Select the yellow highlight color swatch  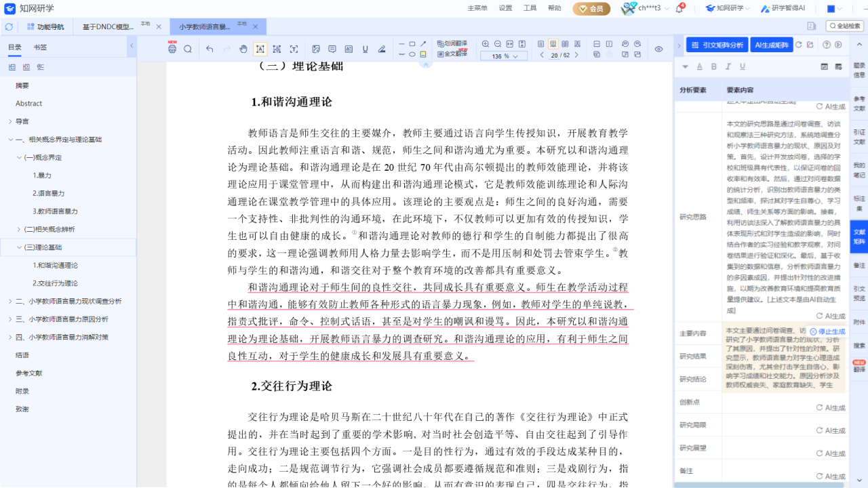tap(423, 54)
